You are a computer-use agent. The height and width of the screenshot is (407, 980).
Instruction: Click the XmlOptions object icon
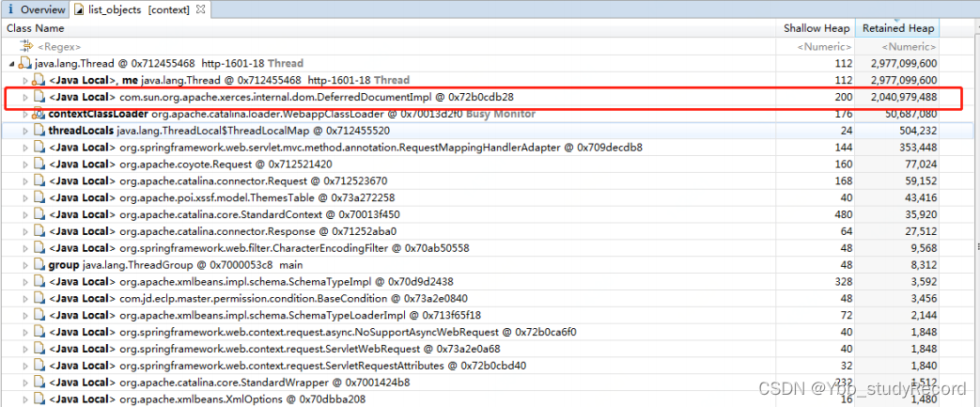pyautogui.click(x=39, y=399)
